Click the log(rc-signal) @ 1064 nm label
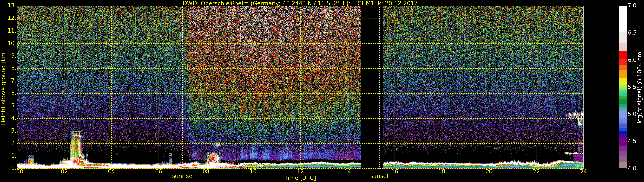This screenshot has height=182, width=644. [639, 87]
